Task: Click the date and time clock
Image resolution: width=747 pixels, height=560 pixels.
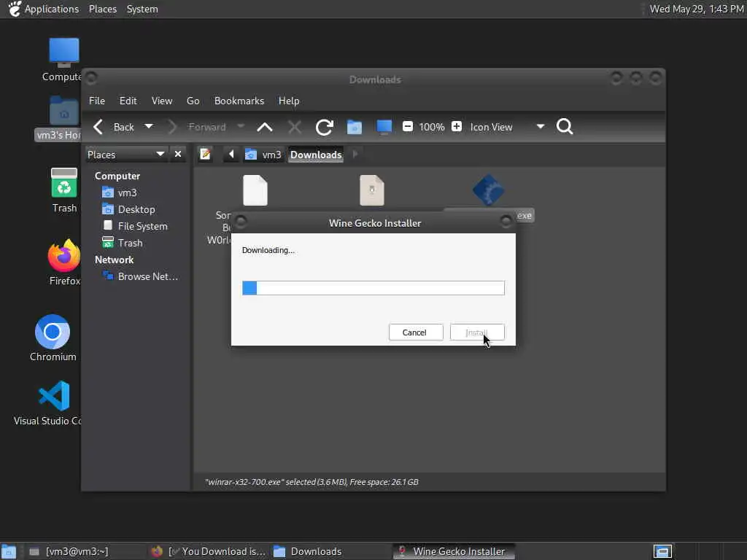Action: 697,9
